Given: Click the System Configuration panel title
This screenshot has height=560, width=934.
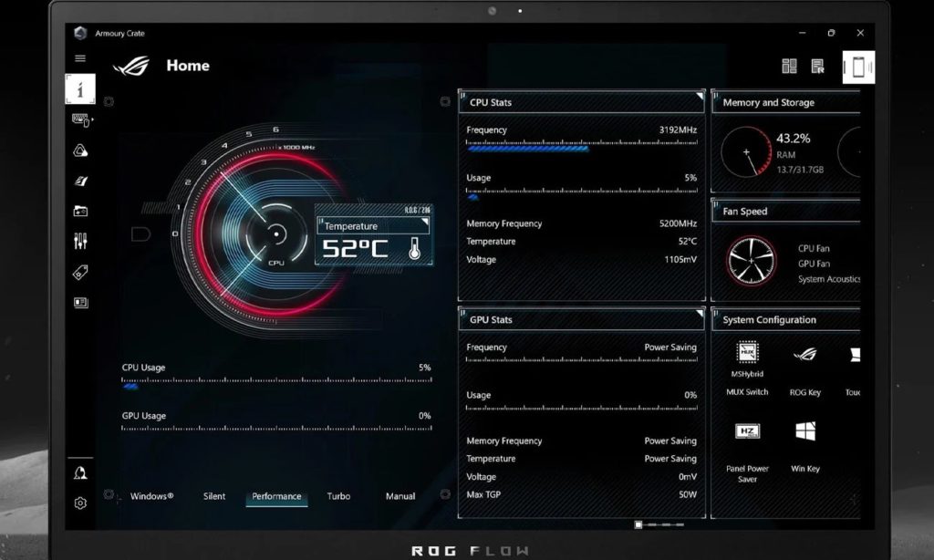Looking at the screenshot, I should 769,320.
